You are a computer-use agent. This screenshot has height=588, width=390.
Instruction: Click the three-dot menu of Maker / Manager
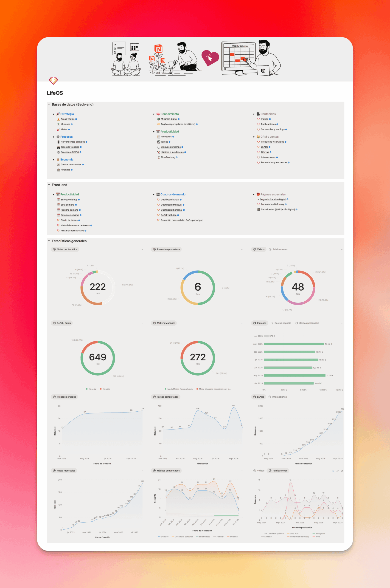tap(242, 323)
